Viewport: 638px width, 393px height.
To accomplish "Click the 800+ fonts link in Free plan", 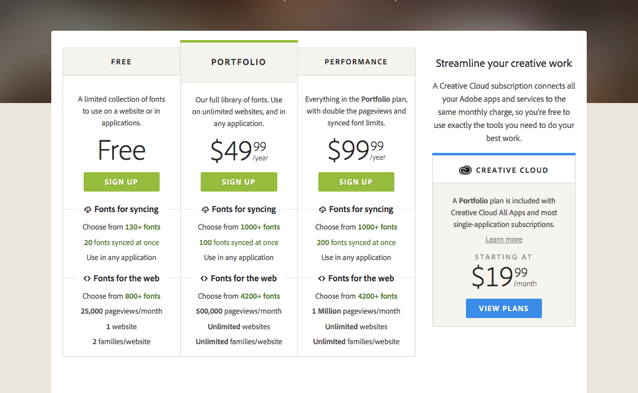I will 143,296.
